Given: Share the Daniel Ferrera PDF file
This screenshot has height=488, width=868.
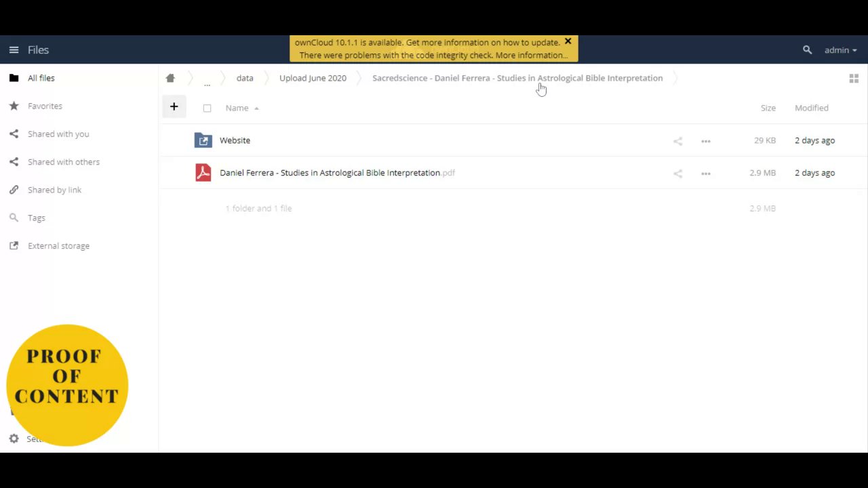Looking at the screenshot, I should coord(677,174).
